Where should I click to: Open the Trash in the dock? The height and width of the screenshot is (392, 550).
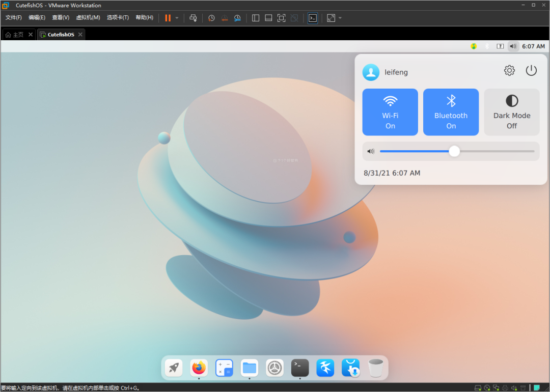[376, 367]
